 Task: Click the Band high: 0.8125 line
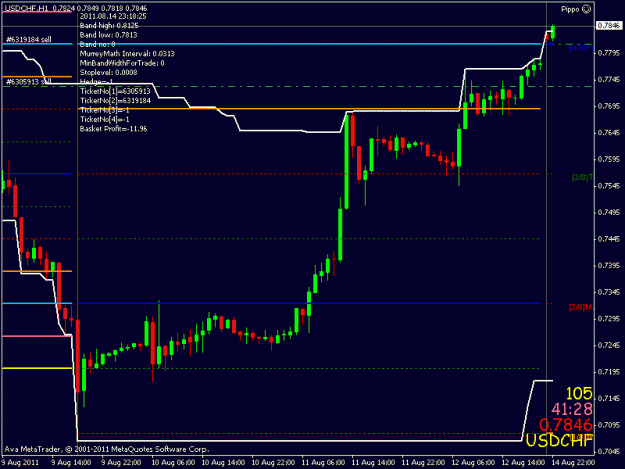coord(109,26)
